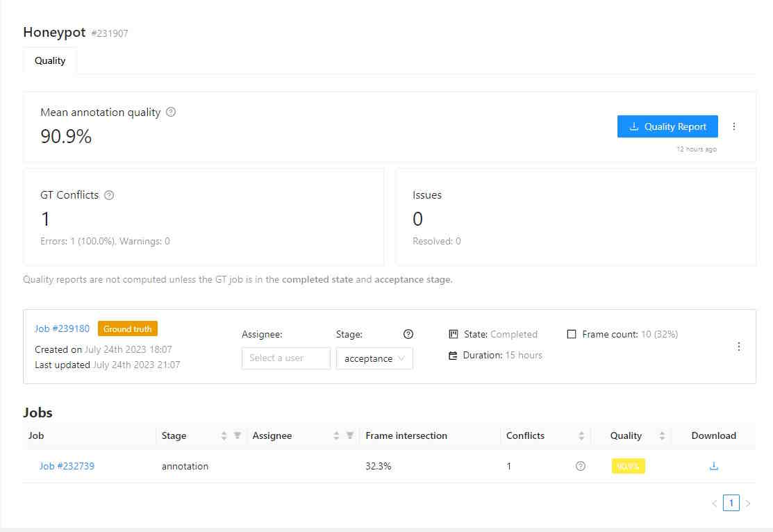Viewport: 773px width, 532px height.
Task: Switch to the Quality tab
Action: (49, 61)
